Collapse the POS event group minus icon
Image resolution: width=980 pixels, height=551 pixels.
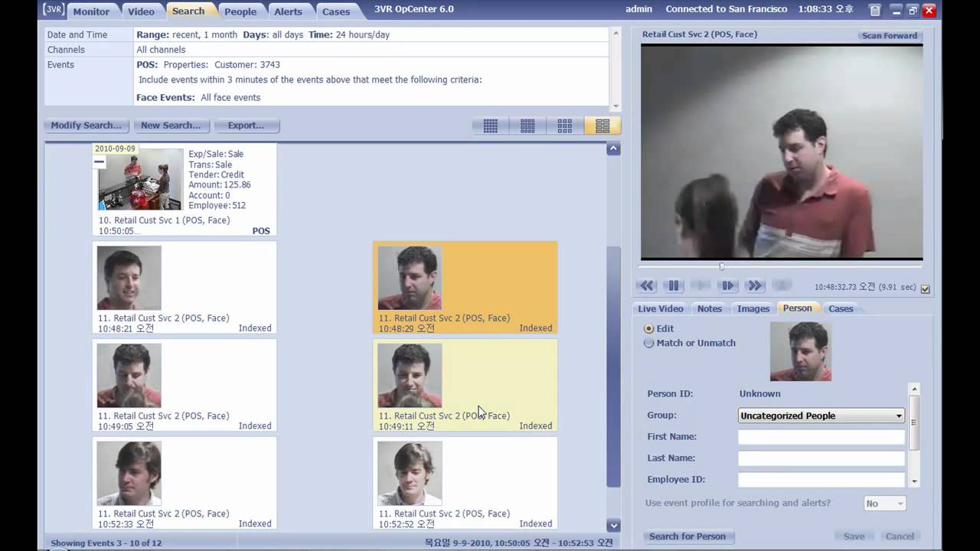pyautogui.click(x=100, y=161)
